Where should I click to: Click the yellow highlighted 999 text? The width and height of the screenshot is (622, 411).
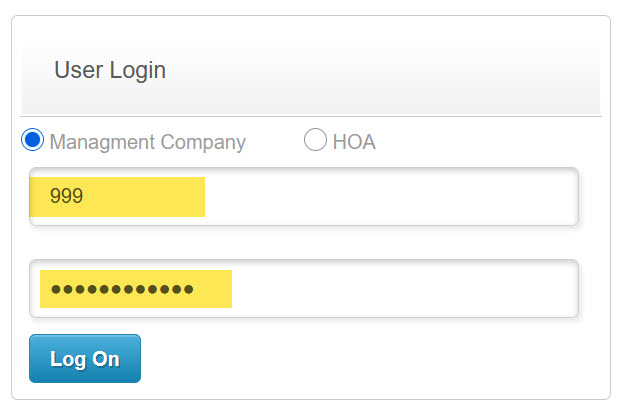tap(66, 197)
